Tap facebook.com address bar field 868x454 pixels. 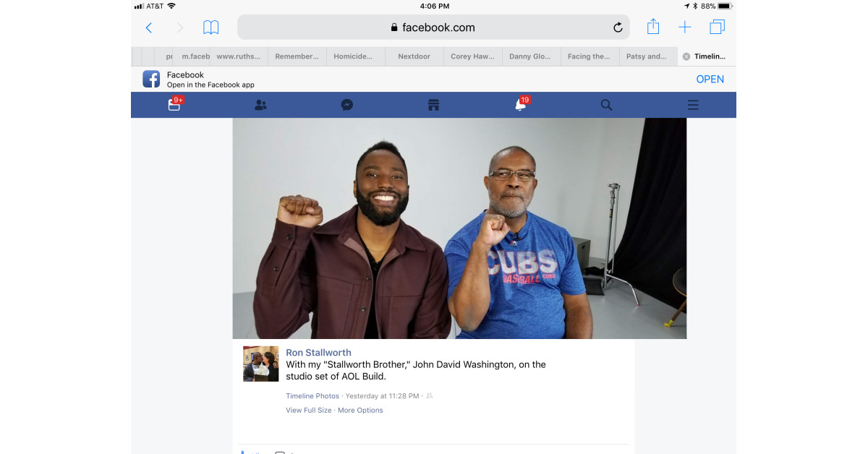(x=433, y=28)
